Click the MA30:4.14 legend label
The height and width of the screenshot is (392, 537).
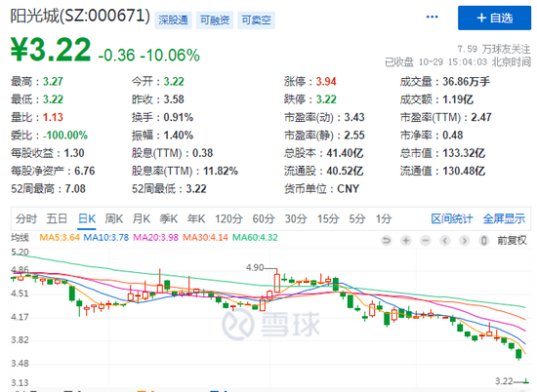(205, 237)
